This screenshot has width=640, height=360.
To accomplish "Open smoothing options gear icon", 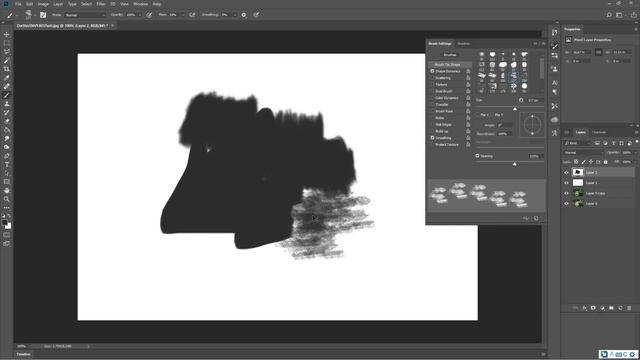I will [244, 15].
